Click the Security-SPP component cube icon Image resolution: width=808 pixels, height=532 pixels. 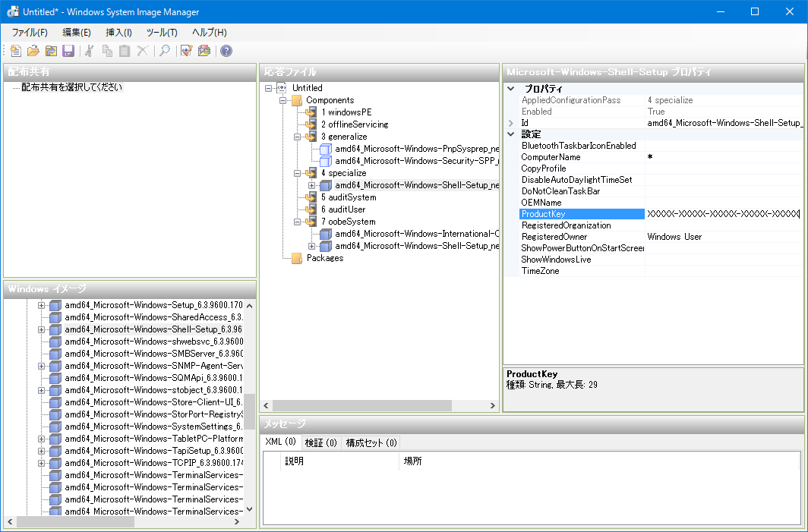326,161
